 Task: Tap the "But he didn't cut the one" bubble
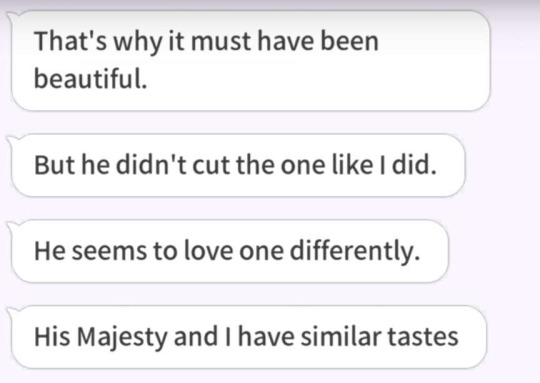[x=238, y=165]
